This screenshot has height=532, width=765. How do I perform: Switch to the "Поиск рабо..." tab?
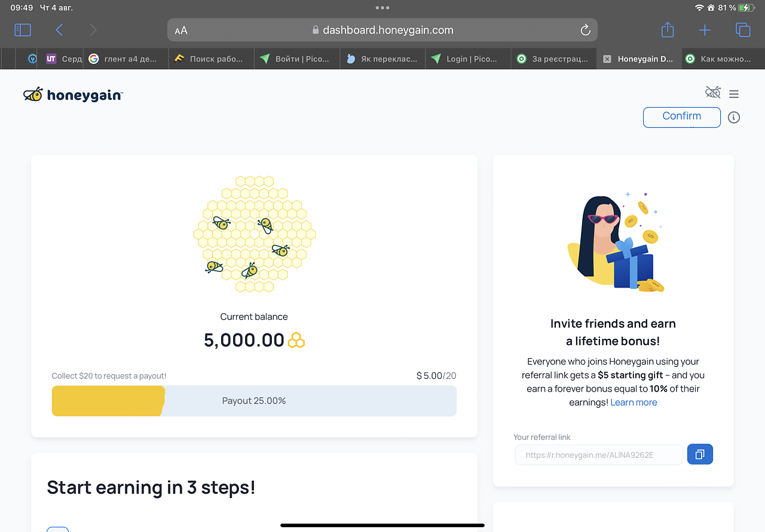pos(210,59)
